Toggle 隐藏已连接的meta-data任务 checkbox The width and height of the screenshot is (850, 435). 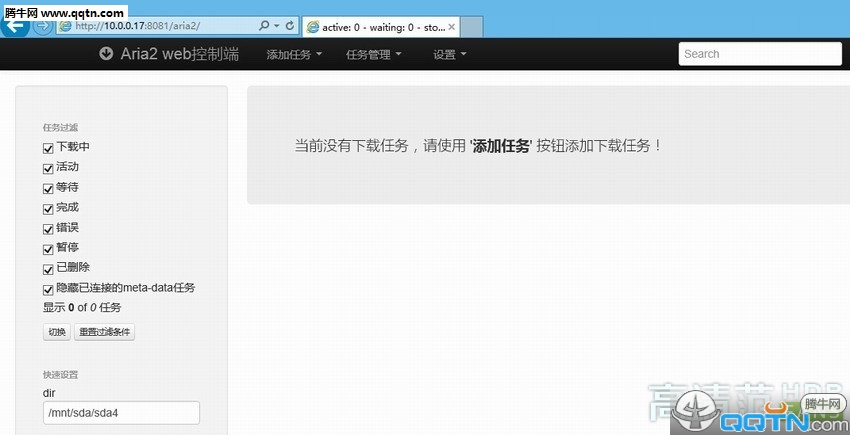(48, 290)
